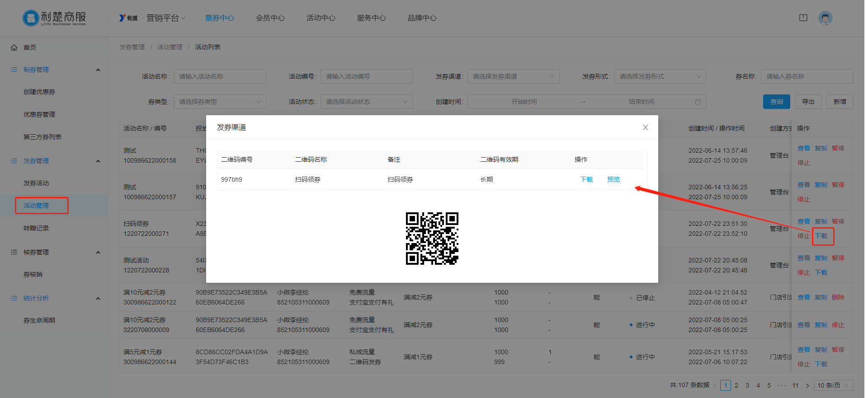Image resolution: width=868 pixels, height=398 pixels.
Task: Click 删除 link for activity 300986622000122
Action: pyautogui.click(x=838, y=297)
